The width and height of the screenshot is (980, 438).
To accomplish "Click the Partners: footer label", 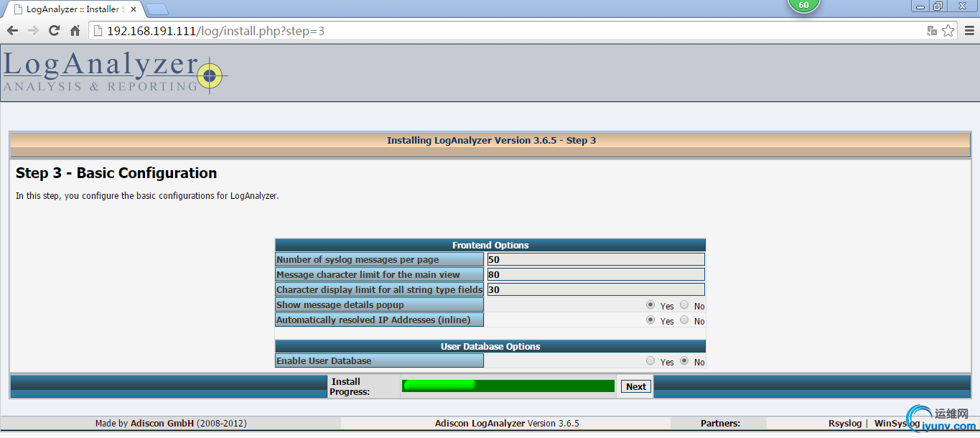I will point(720,424).
